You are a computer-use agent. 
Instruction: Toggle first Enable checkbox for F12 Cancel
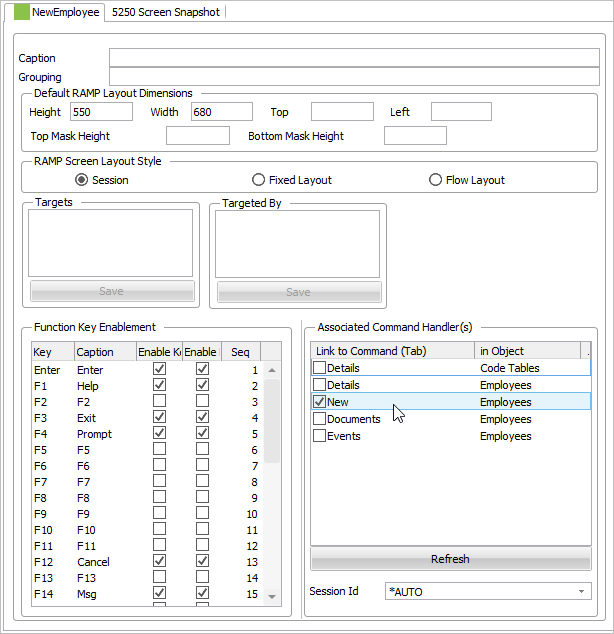[x=159, y=561]
